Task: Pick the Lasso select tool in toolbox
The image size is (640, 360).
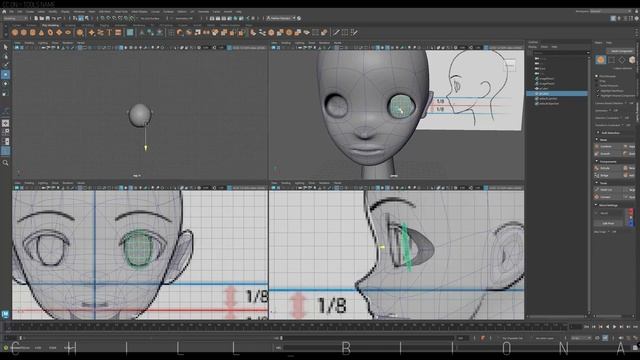Action: pyautogui.click(x=5, y=56)
